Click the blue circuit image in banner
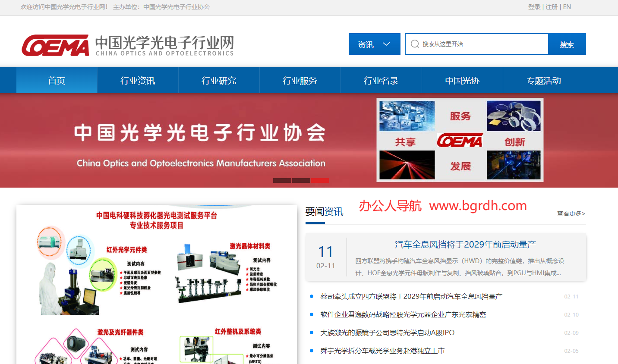The width and height of the screenshot is (618, 364). pos(514,165)
